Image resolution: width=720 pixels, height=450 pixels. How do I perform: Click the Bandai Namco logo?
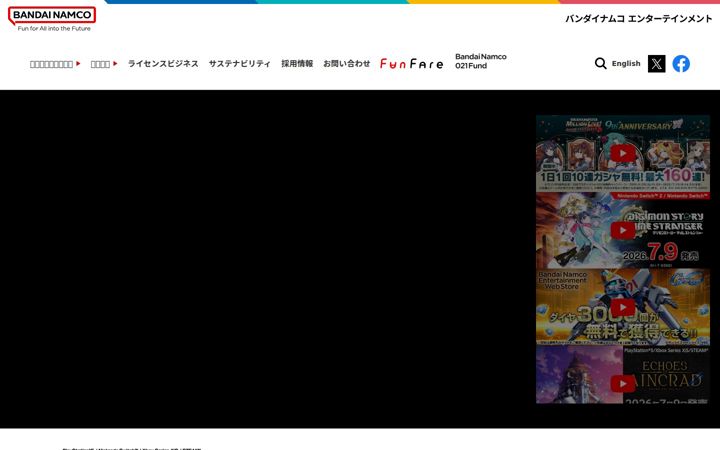click(52, 19)
